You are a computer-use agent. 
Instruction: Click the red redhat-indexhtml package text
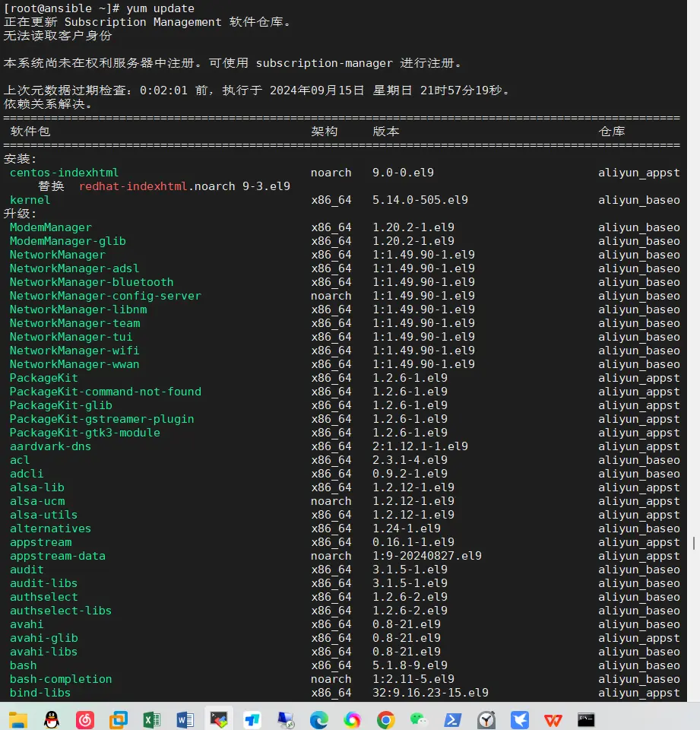tap(133, 186)
